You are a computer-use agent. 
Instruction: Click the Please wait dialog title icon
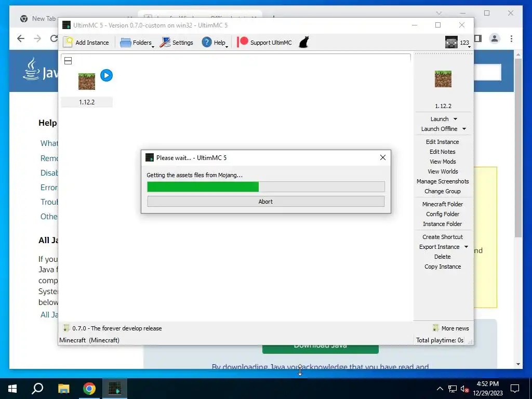pos(149,157)
